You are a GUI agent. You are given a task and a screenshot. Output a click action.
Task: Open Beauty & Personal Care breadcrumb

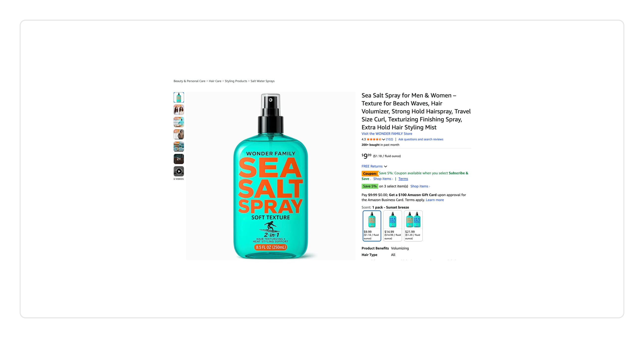tap(189, 81)
